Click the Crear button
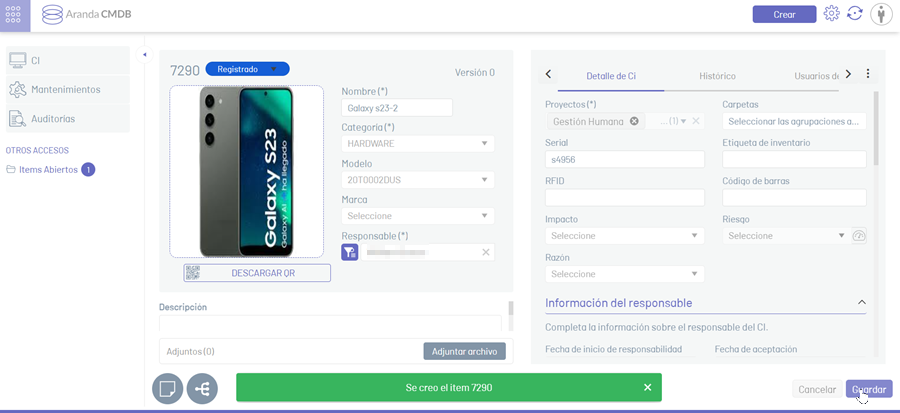The height and width of the screenshot is (413, 900). 784,14
